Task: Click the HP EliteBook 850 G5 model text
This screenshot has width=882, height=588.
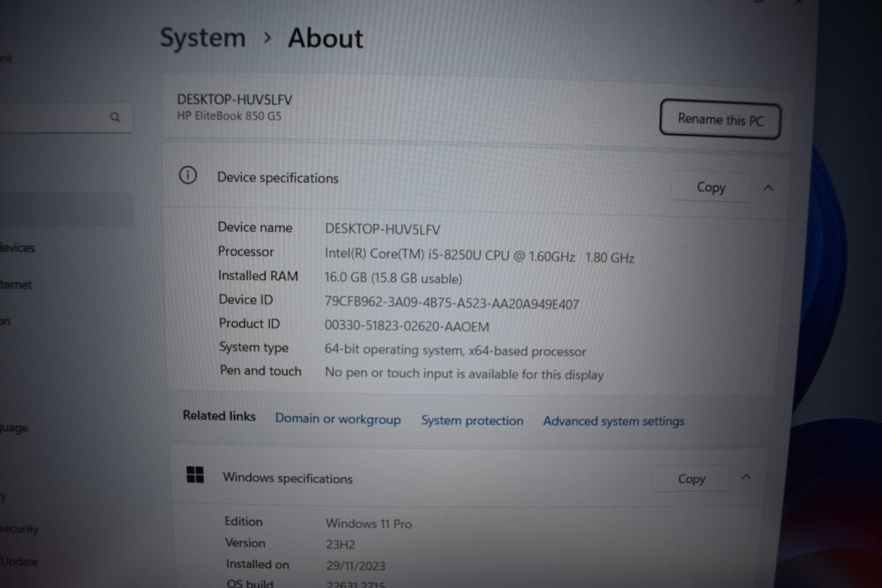Action: [x=229, y=115]
